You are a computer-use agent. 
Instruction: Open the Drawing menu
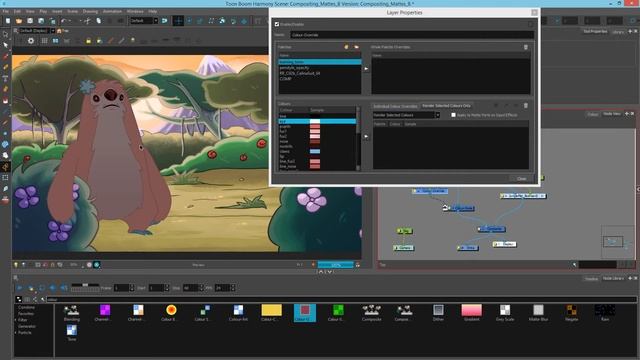coord(90,11)
